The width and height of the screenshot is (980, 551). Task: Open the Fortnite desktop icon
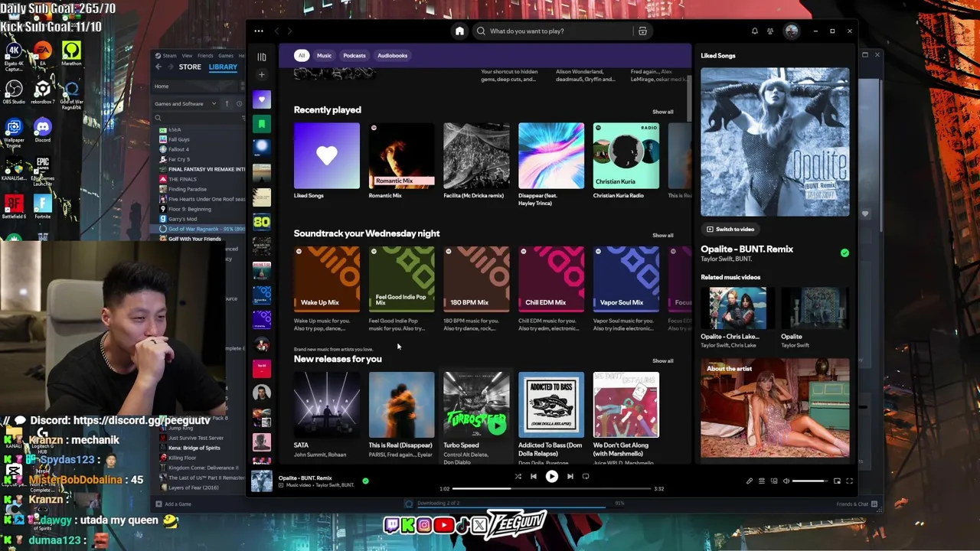coord(42,207)
